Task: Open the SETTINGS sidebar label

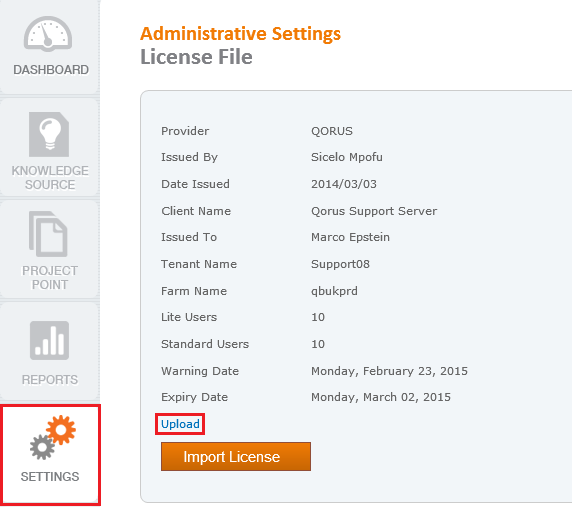Action: [50, 476]
